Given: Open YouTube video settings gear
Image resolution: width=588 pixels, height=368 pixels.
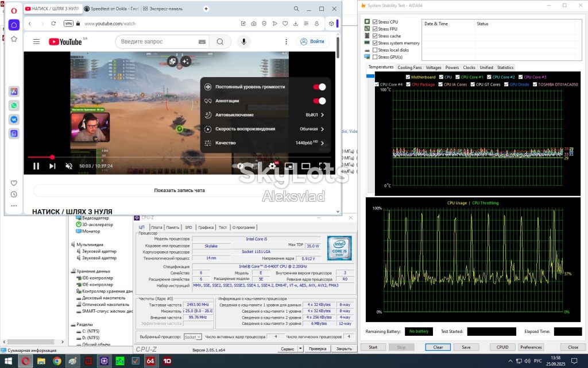Looking at the screenshot, I should click(272, 166).
